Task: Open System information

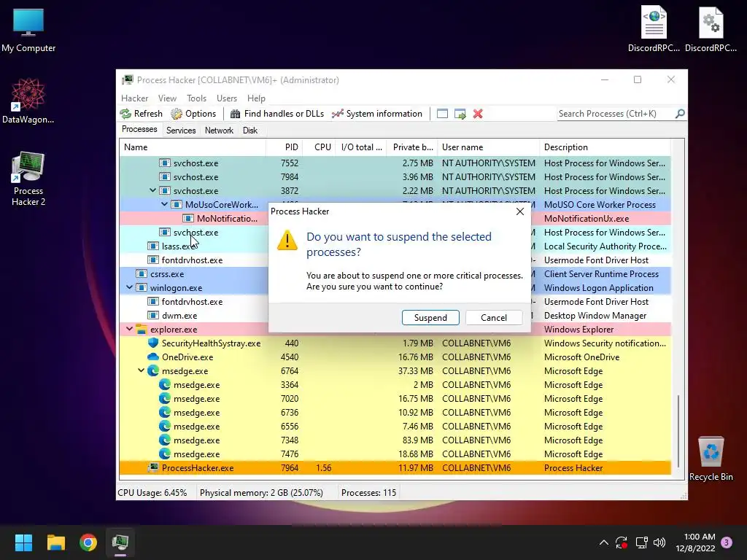Action: coord(377,114)
